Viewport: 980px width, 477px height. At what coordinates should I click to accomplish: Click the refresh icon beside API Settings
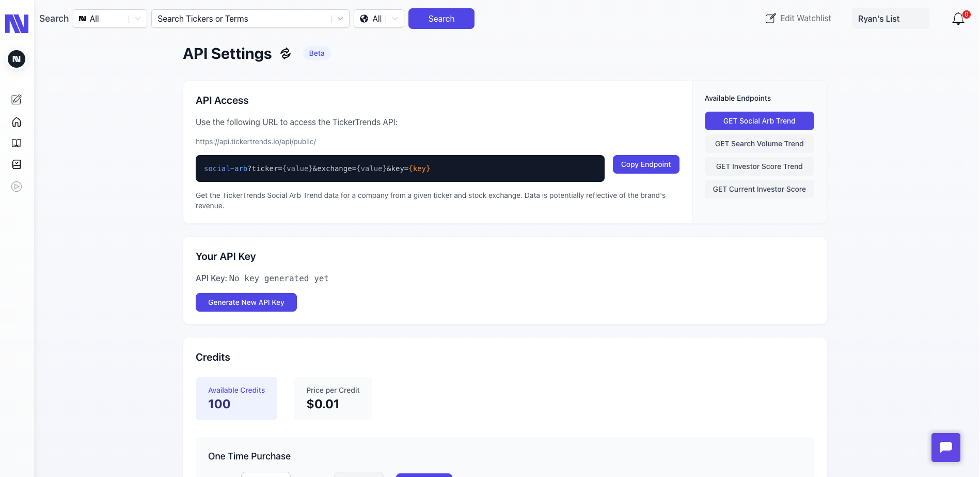[x=286, y=53]
